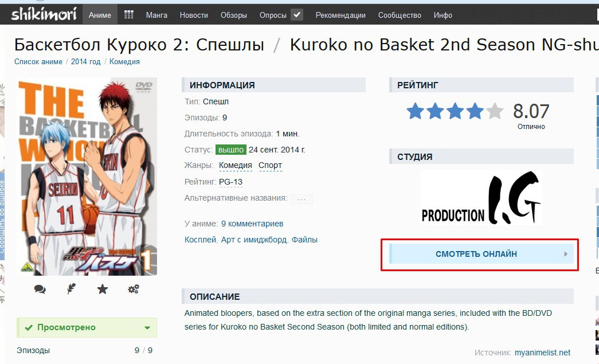Go to the shikimori logo home
Image resolution: width=599 pixels, height=364 pixels.
(x=44, y=14)
